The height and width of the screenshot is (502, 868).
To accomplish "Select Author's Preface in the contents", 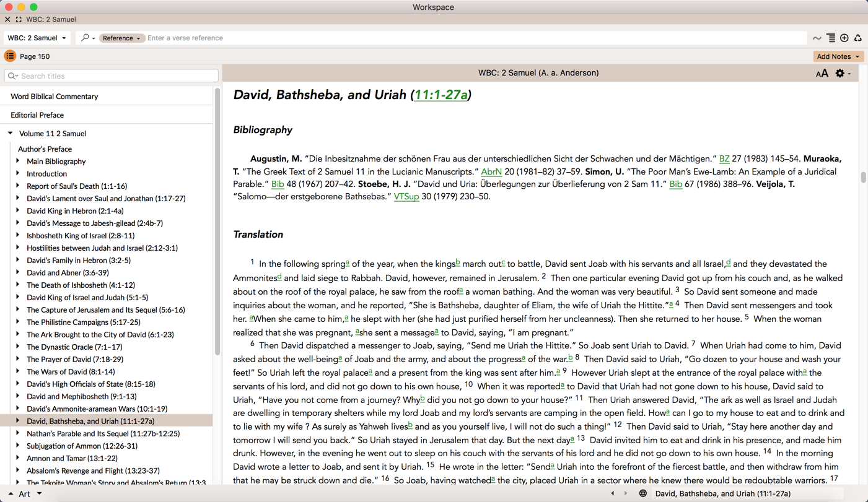I will 45,149.
